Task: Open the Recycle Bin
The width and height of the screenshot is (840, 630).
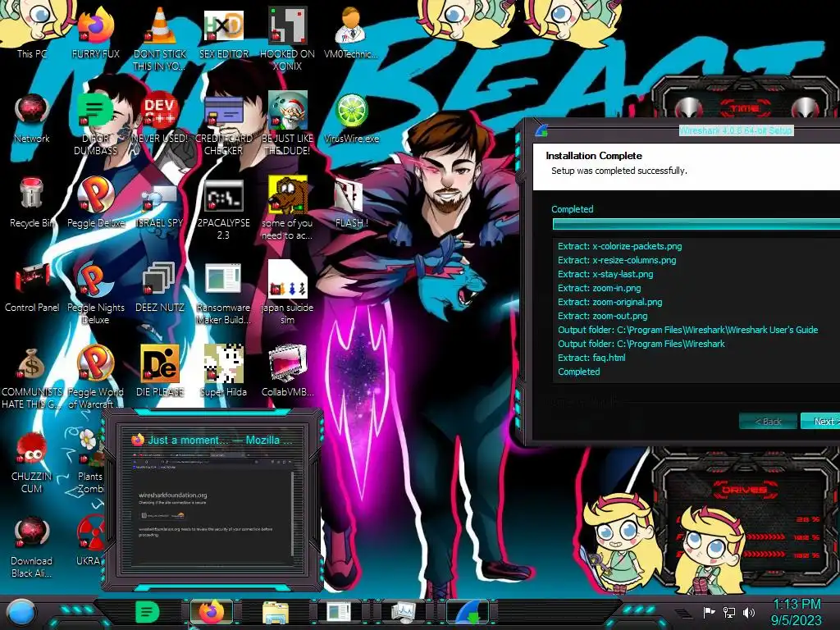Action: click(x=32, y=201)
